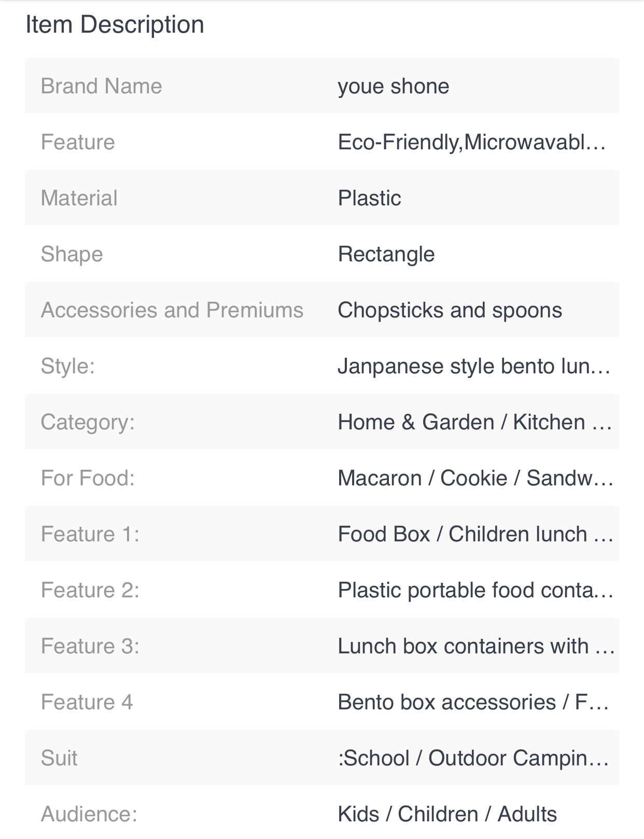Show full School / Outdoor Camping value

coord(473,758)
